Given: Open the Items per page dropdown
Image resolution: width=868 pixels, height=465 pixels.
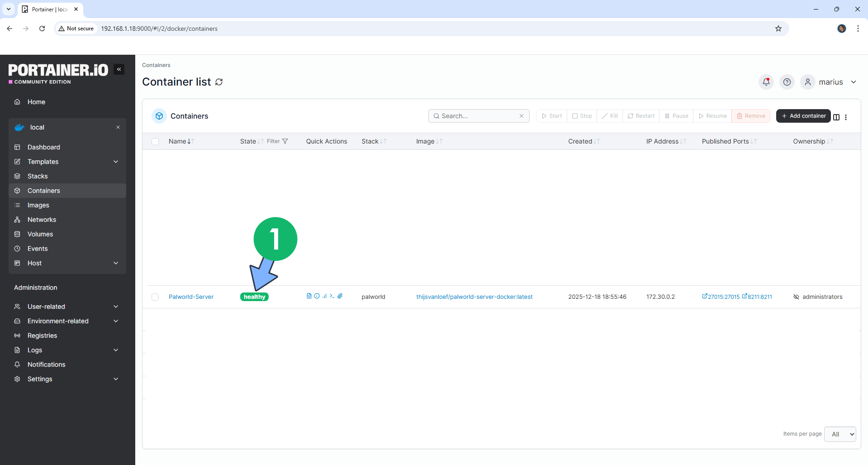Looking at the screenshot, I should click(x=840, y=434).
